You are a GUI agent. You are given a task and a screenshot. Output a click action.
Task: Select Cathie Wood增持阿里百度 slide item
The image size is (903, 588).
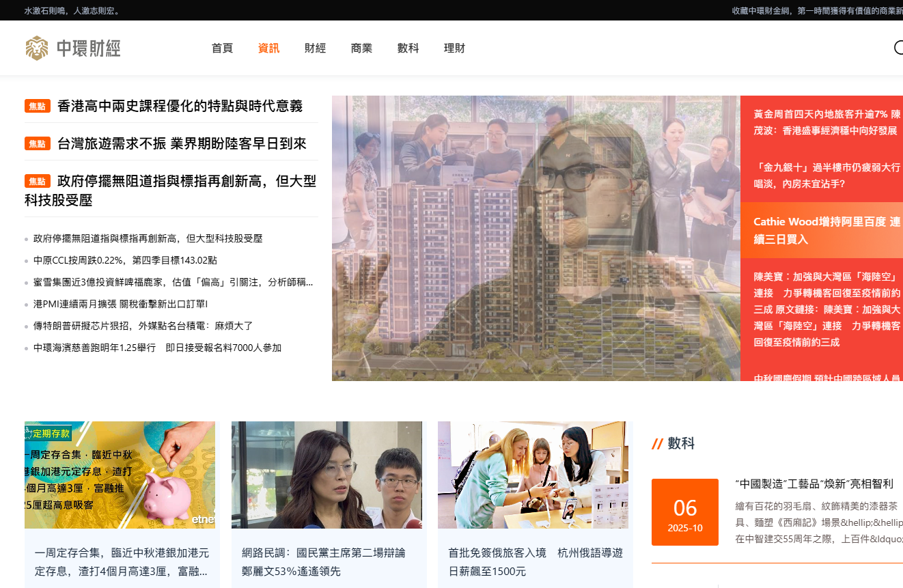click(x=826, y=230)
